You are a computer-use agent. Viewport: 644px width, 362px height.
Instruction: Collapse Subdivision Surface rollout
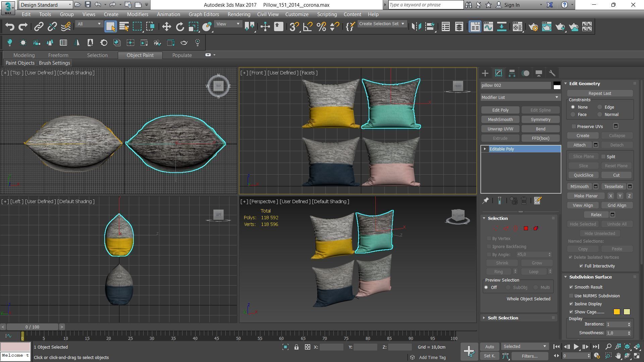tap(590, 277)
